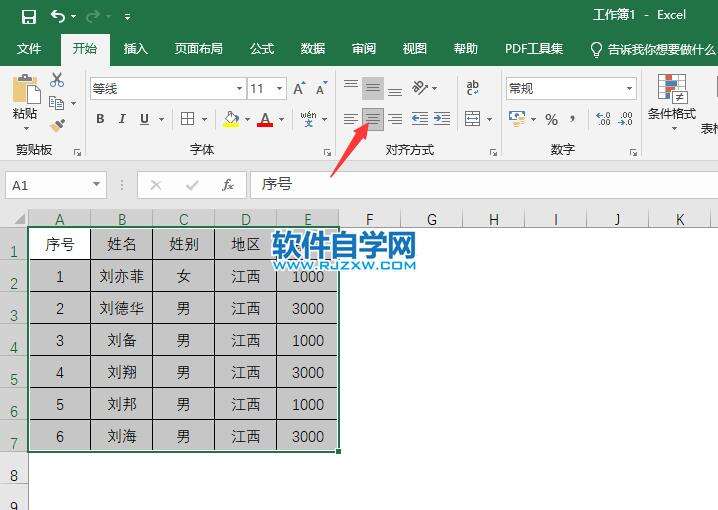Click the text Orientation icon

(x=420, y=87)
